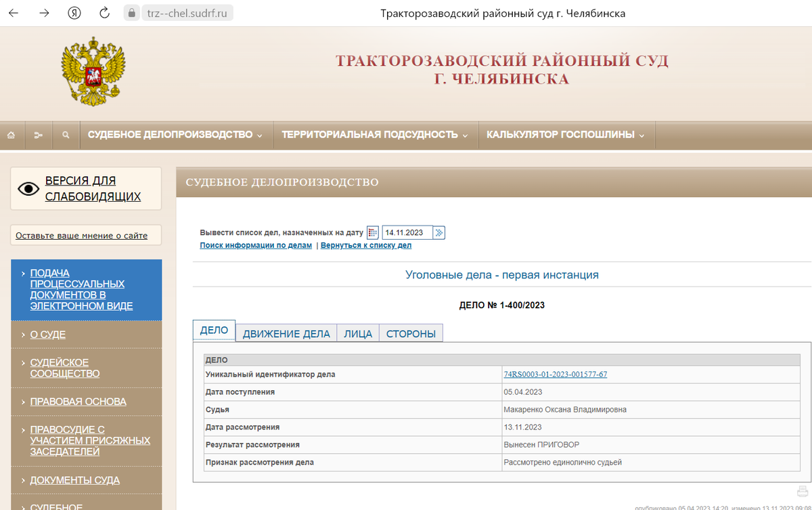Click the go arrow button beside date field

coord(439,233)
